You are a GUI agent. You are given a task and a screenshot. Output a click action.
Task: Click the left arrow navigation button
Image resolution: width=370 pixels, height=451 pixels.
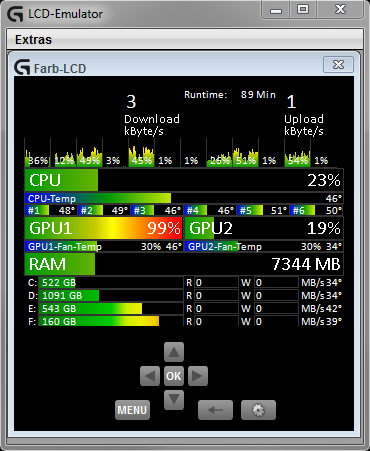click(150, 376)
